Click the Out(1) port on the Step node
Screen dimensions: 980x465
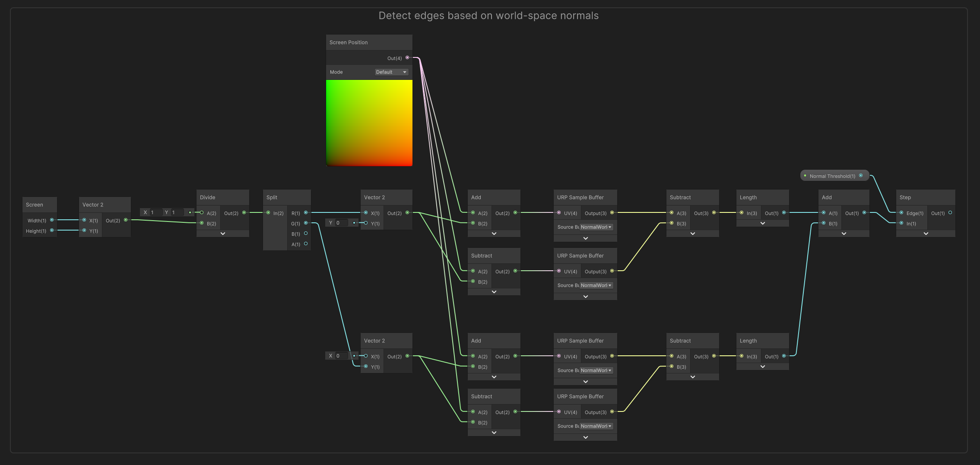pyautogui.click(x=951, y=212)
